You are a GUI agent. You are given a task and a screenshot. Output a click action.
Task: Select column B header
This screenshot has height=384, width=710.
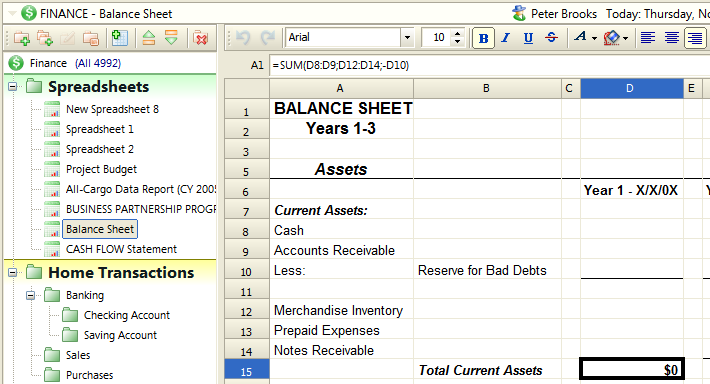point(487,88)
